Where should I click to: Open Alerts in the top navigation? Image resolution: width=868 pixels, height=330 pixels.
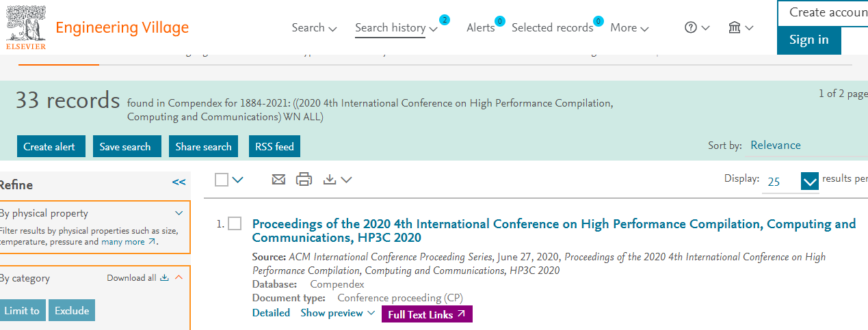480,28
